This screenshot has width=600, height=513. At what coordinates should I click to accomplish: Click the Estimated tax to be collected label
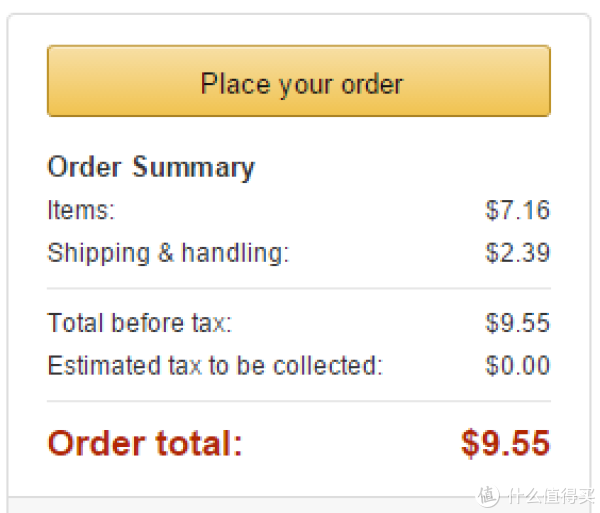[x=215, y=366]
